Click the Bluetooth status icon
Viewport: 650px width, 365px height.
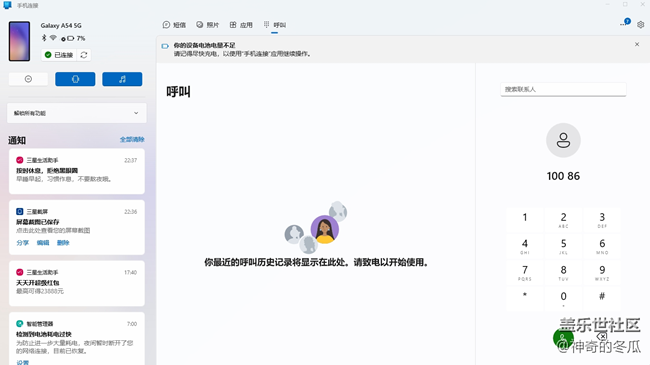[x=44, y=38]
